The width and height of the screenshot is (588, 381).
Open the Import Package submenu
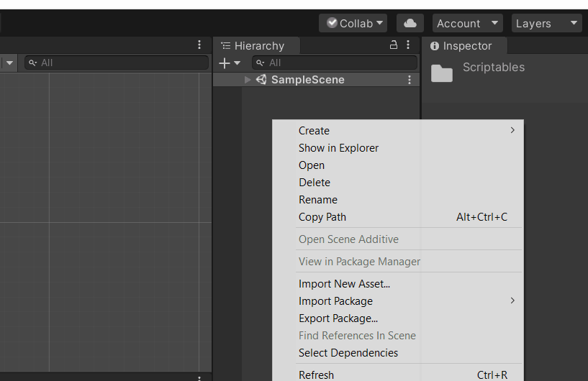398,300
